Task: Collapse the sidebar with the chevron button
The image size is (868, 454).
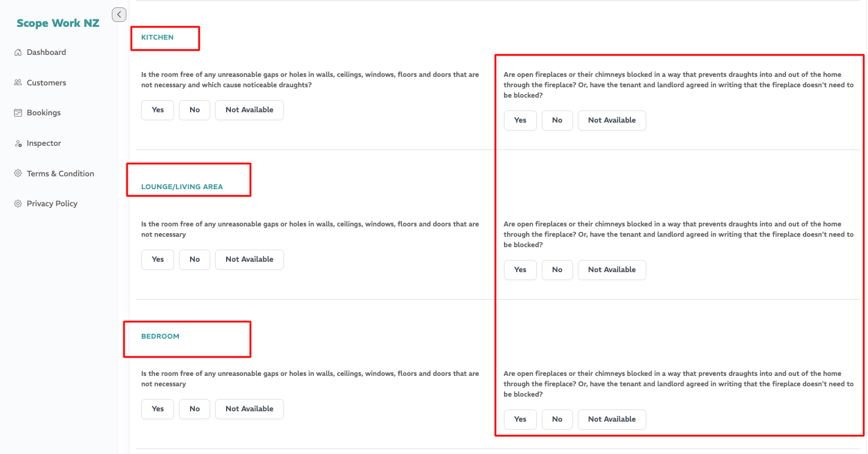Action: point(119,15)
